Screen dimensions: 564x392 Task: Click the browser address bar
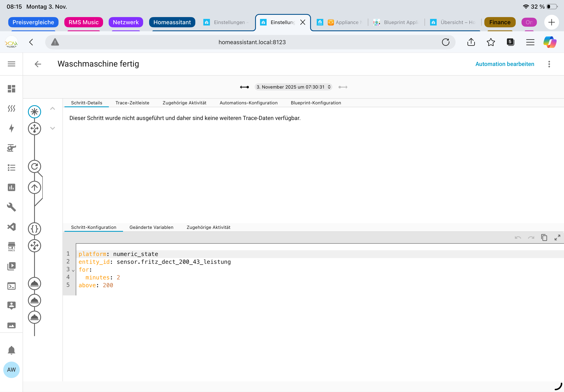click(252, 42)
